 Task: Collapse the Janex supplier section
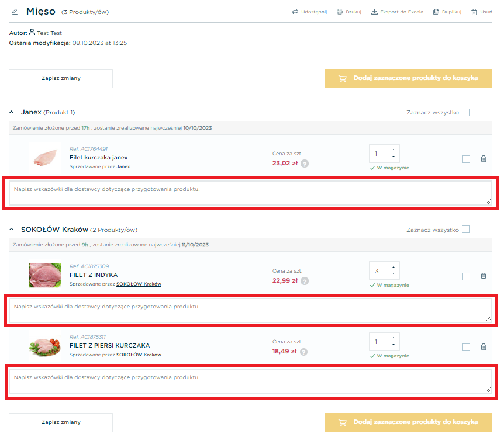12,112
